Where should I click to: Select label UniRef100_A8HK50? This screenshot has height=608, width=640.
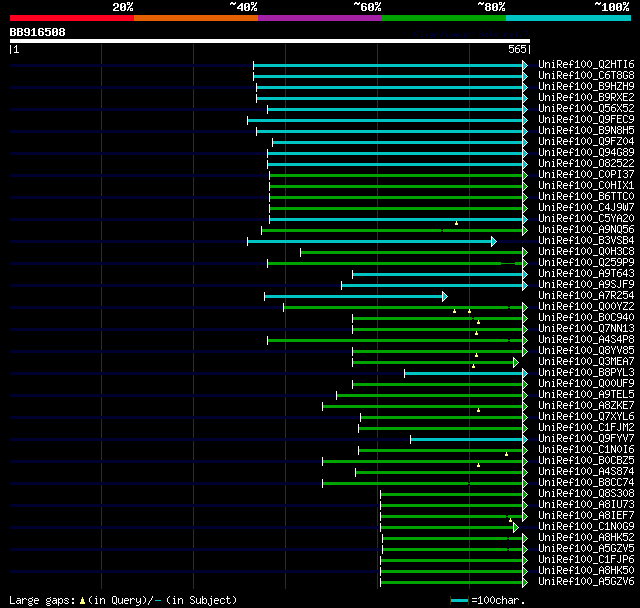click(x=586, y=571)
